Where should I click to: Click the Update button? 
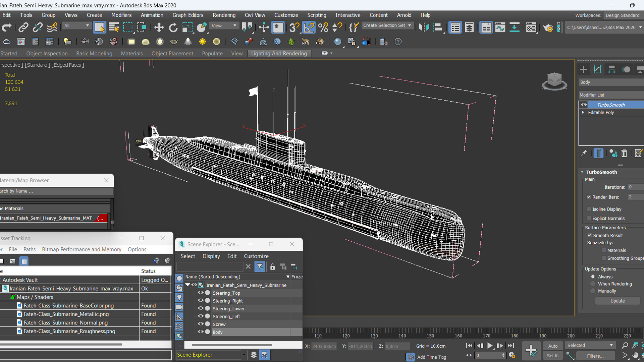[x=618, y=301]
